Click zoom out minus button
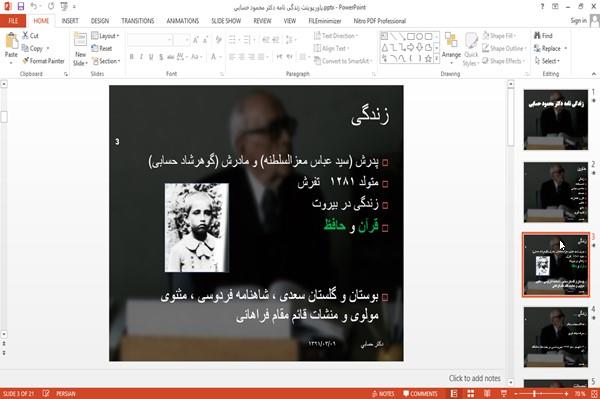The image size is (600, 399). click(516, 394)
